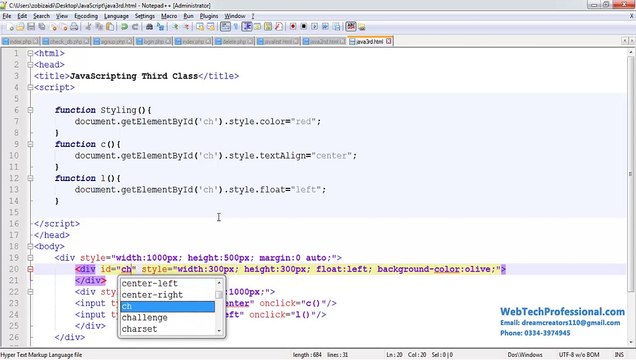The height and width of the screenshot is (360, 636).
Task: Undo with the green arrow icon
Action: 124,27
